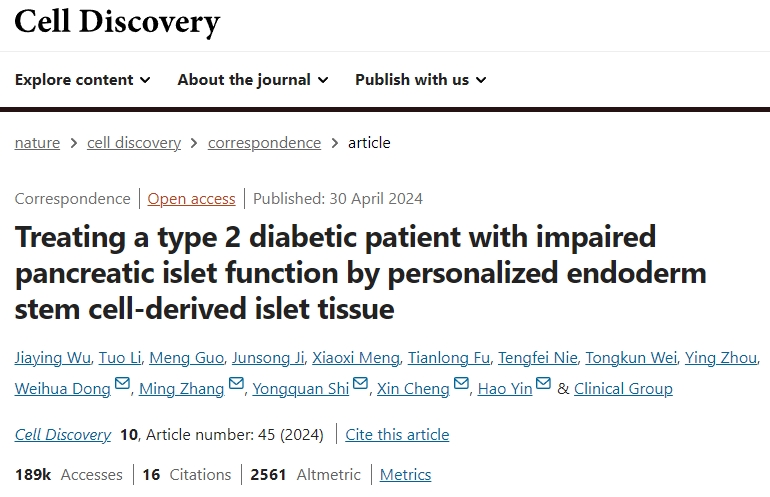Expand the Explore content menu
Image resolution: width=770 pixels, height=497 pixels.
(x=83, y=80)
